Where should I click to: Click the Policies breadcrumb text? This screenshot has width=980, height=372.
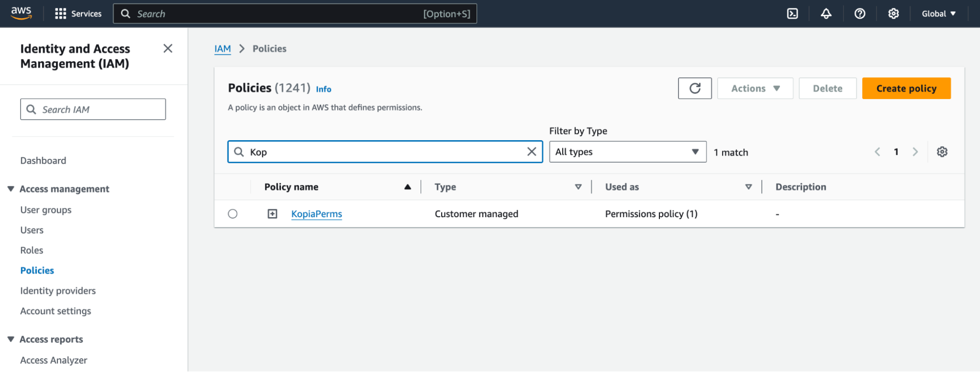[270, 49]
